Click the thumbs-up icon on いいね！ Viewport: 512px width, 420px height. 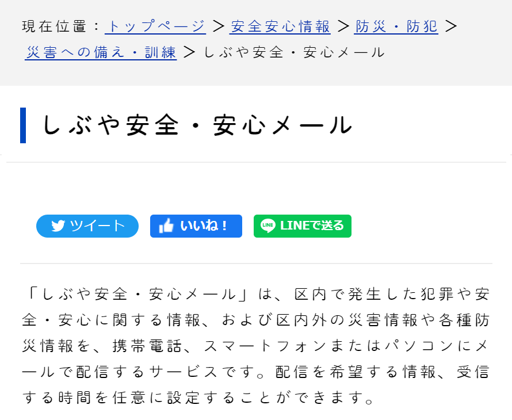click(x=166, y=226)
